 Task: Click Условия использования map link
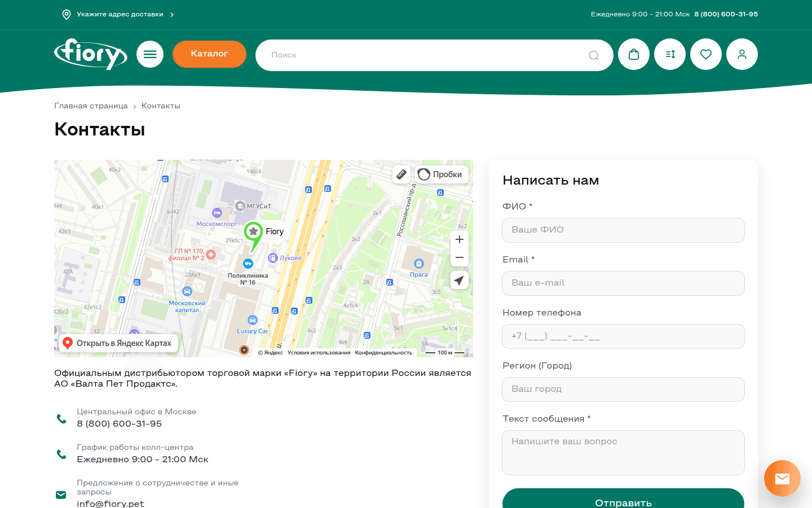pos(319,353)
